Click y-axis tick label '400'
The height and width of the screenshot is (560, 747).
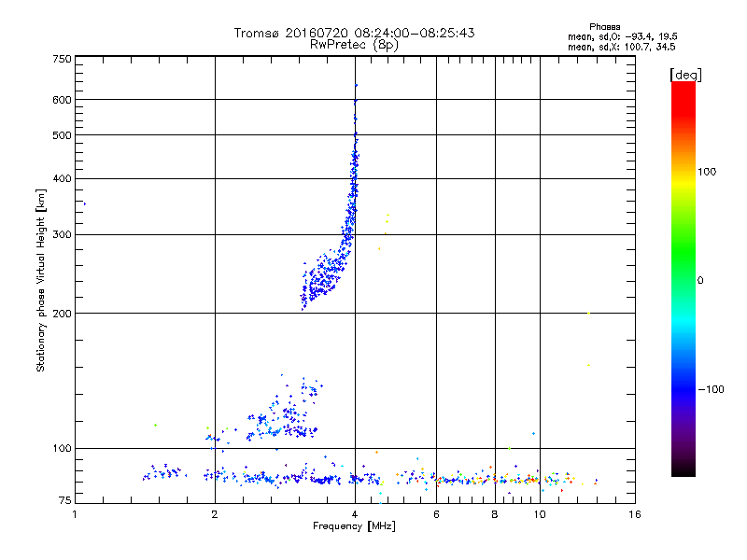pos(62,178)
